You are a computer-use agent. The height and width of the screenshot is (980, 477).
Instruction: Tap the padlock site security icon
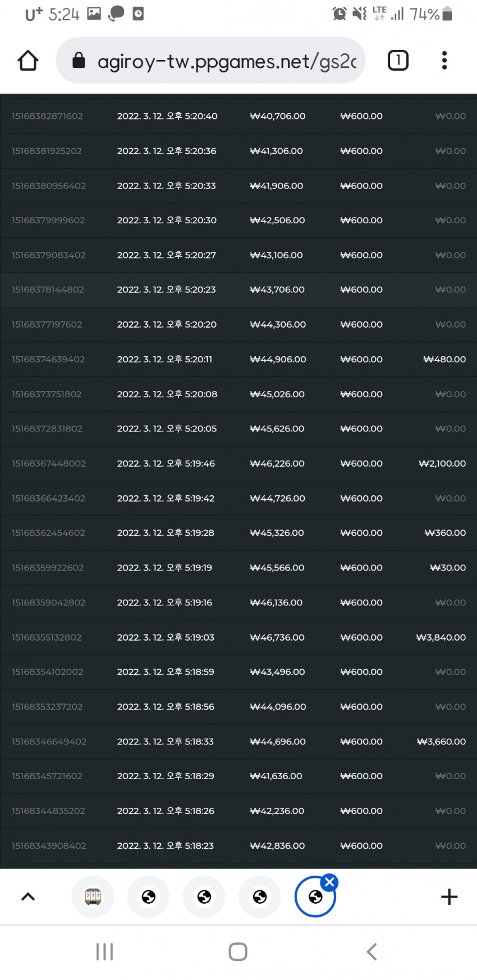pyautogui.click(x=79, y=60)
